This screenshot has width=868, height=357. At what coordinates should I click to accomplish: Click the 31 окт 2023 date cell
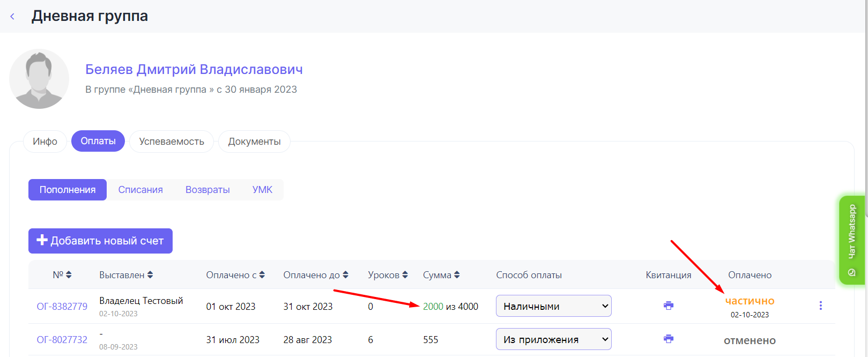(308, 307)
